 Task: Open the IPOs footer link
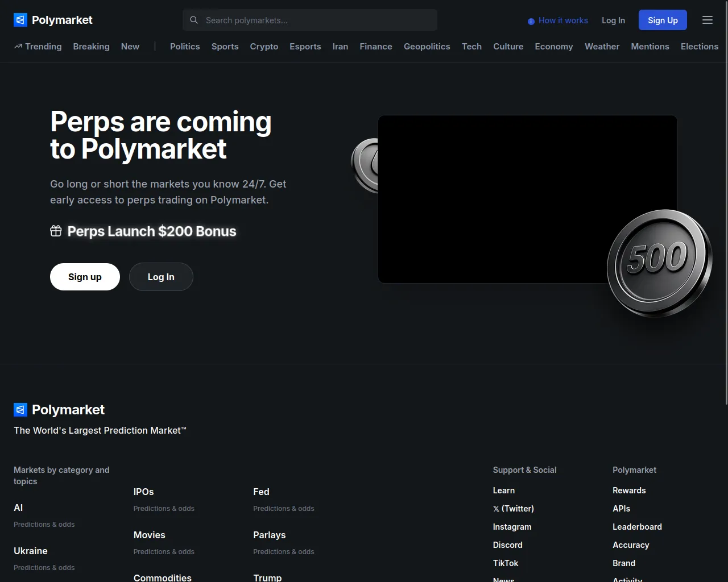pyautogui.click(x=144, y=492)
